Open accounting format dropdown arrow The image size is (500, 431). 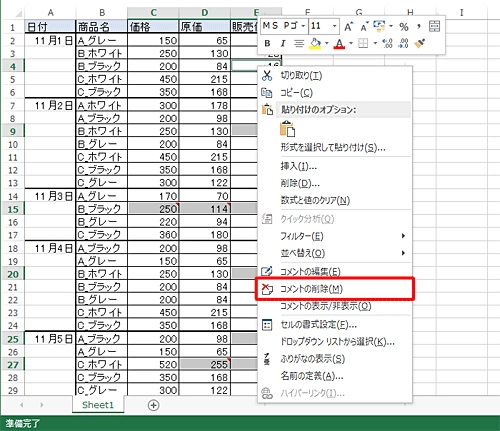[391, 26]
